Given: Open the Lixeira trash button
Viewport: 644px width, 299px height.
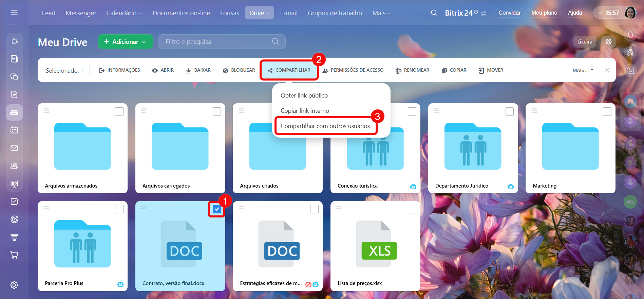Looking at the screenshot, I should tap(585, 41).
